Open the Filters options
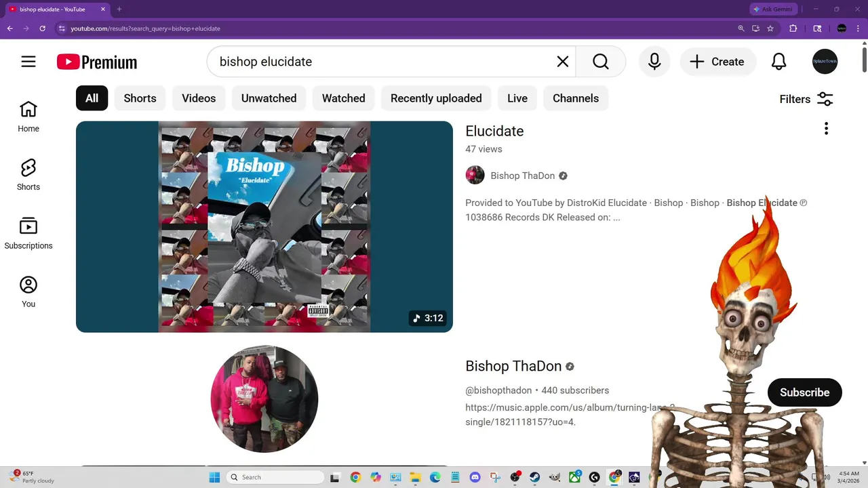Viewport: 868px width, 488px height. (806, 99)
